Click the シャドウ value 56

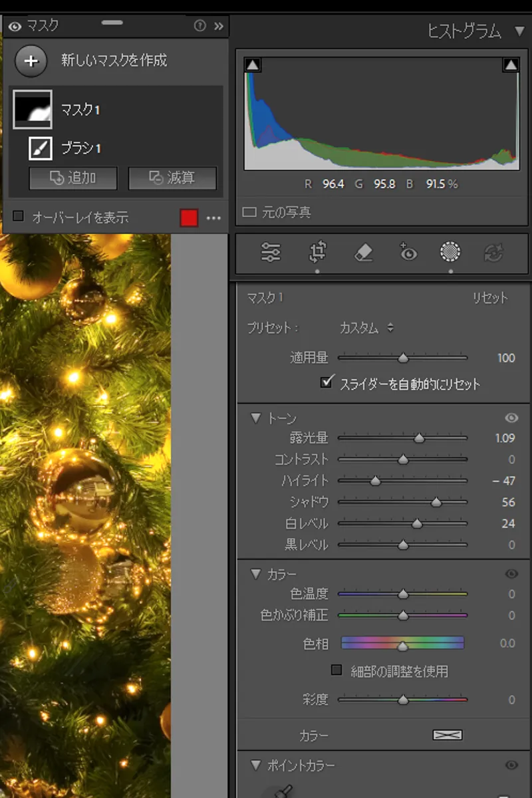click(x=509, y=502)
